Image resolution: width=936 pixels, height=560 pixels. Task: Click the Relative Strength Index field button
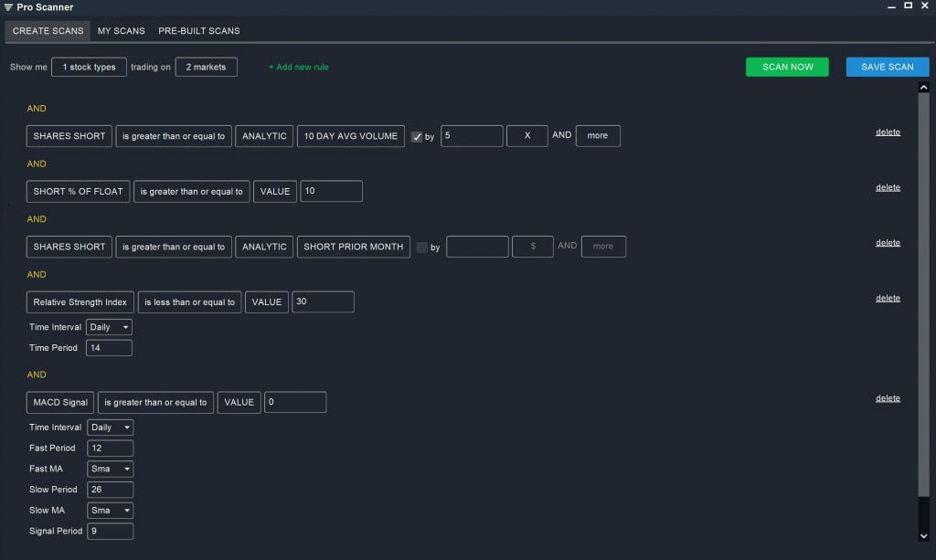[80, 301]
